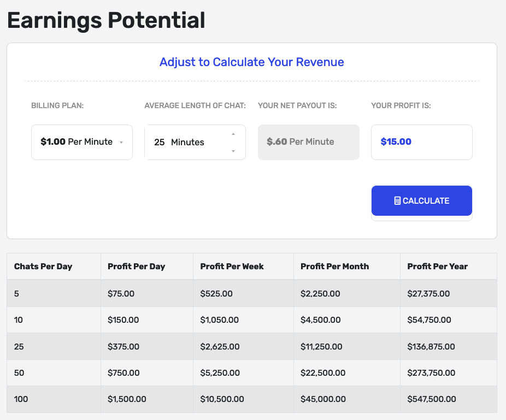The height and width of the screenshot is (420, 506).
Task: Click the $15.00 profit field
Action: (x=422, y=142)
